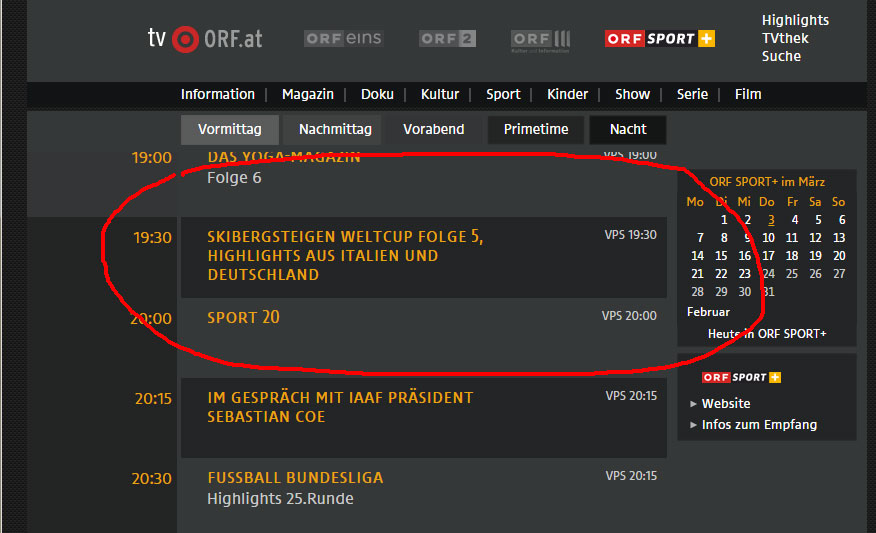Select calendar day 20 in März
This screenshot has width=876, height=533.
coord(839,255)
